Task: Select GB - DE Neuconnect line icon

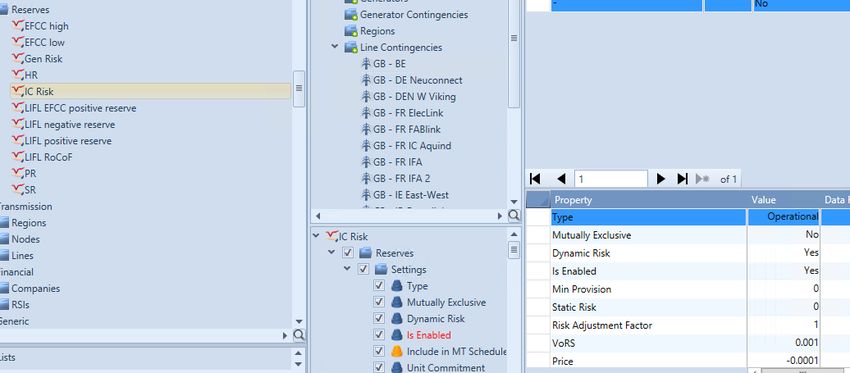Action: coord(366,80)
